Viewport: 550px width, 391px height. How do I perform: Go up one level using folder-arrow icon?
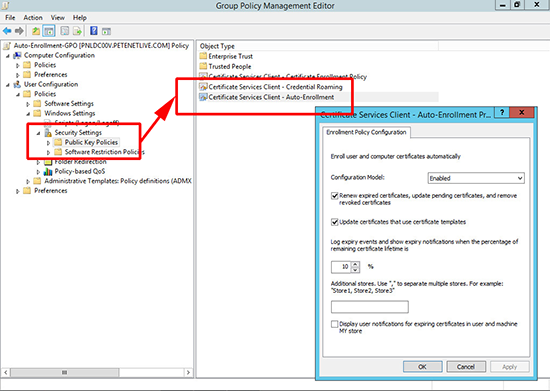pos(36,31)
